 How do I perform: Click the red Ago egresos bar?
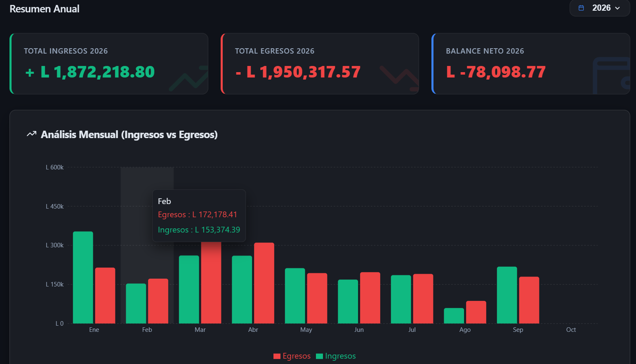(476, 312)
